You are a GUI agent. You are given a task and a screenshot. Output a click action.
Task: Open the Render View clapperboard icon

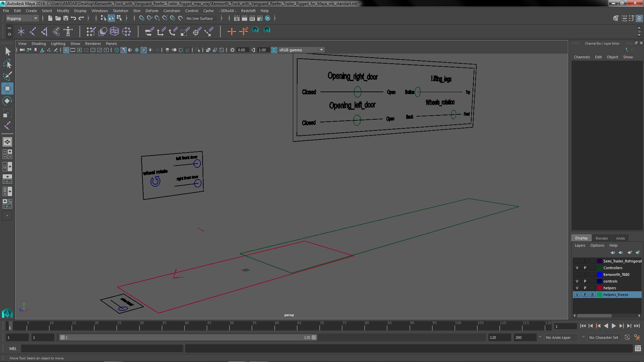click(237, 18)
